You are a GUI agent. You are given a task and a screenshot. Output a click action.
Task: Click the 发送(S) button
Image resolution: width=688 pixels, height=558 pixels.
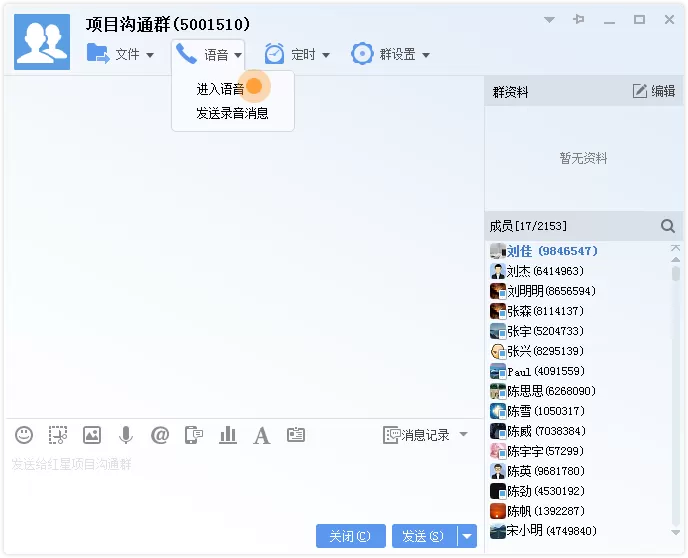pyautogui.click(x=424, y=536)
